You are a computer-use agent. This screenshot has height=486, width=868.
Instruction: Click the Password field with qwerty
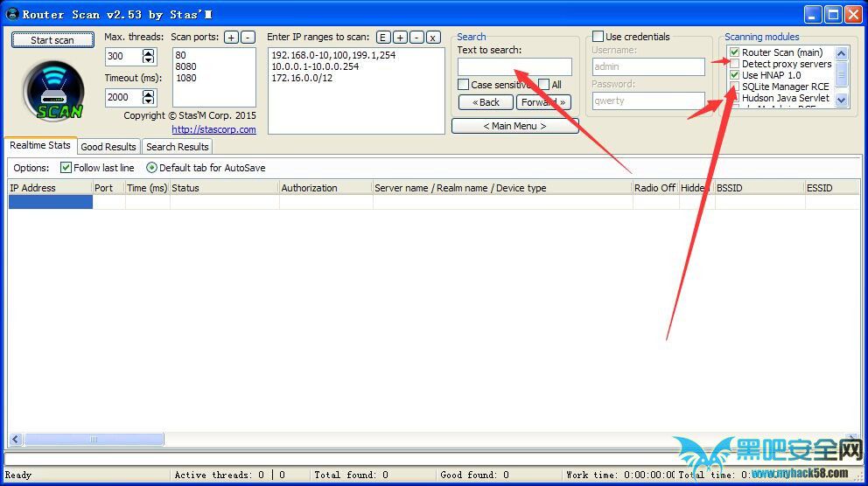(648, 101)
